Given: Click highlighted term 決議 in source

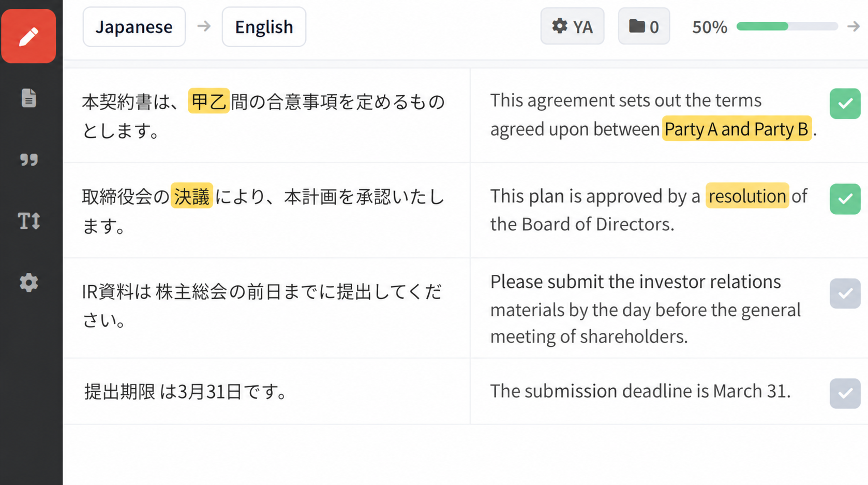Looking at the screenshot, I should (192, 196).
